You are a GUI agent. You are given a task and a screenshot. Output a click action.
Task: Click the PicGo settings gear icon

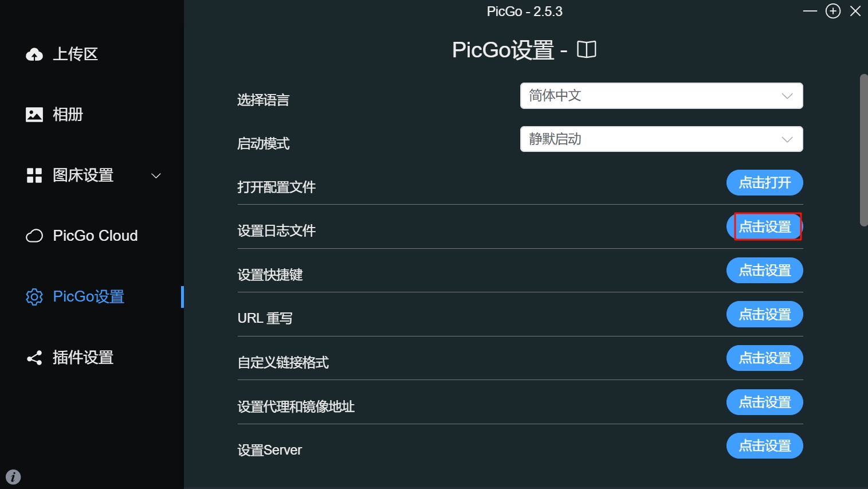[34, 297]
